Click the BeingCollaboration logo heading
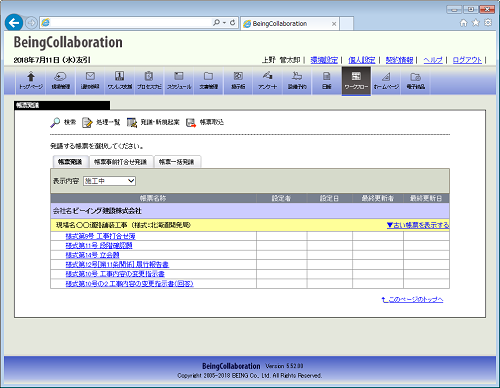 tap(68, 42)
